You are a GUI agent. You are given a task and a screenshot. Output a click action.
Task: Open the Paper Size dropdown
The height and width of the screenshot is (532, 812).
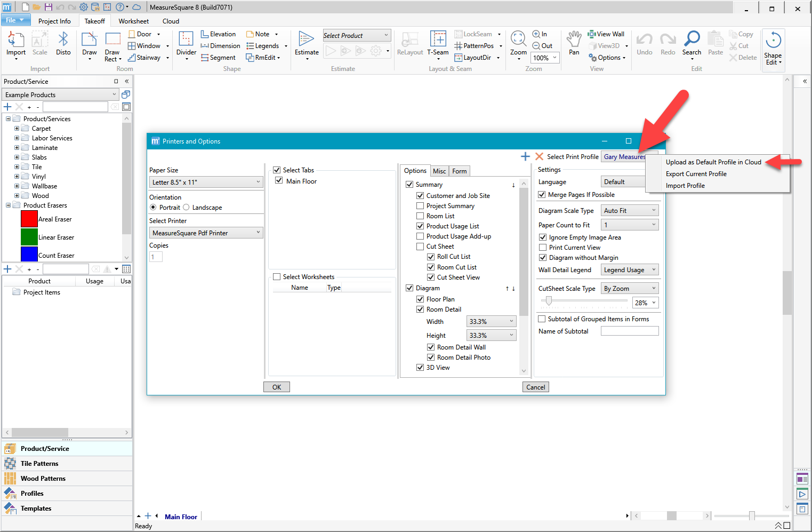(206, 182)
